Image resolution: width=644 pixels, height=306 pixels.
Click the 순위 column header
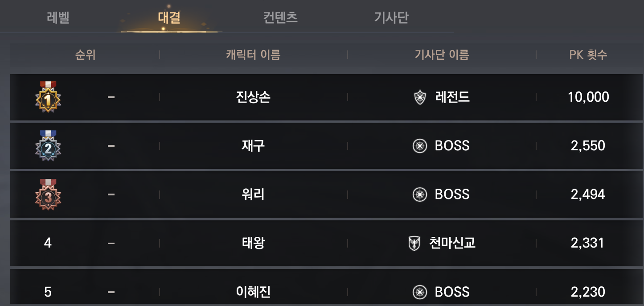point(86,55)
